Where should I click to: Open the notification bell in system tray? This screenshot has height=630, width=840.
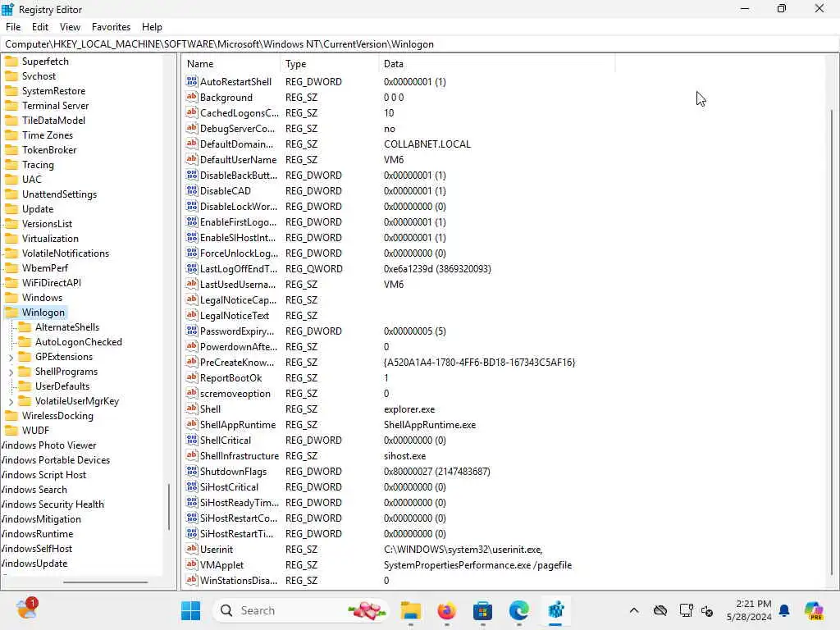[x=784, y=610]
